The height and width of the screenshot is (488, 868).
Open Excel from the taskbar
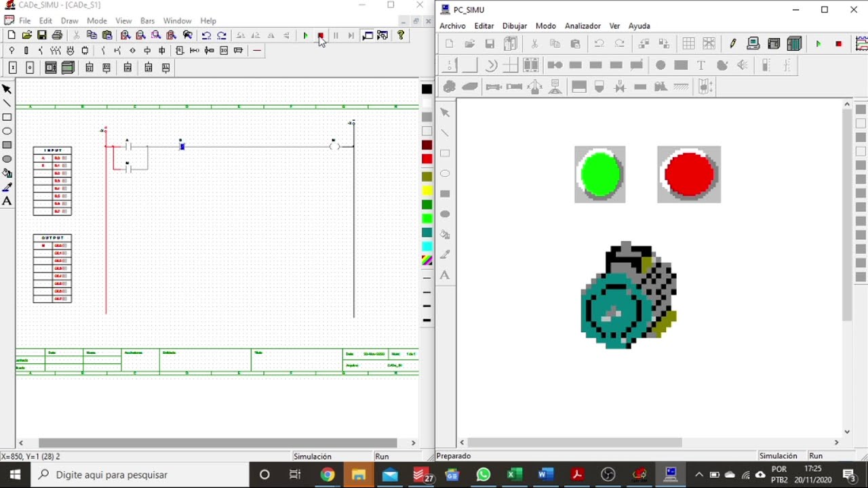click(x=515, y=474)
